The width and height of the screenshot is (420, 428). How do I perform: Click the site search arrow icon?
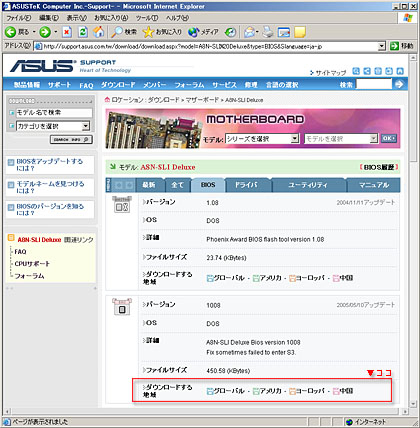click(399, 84)
